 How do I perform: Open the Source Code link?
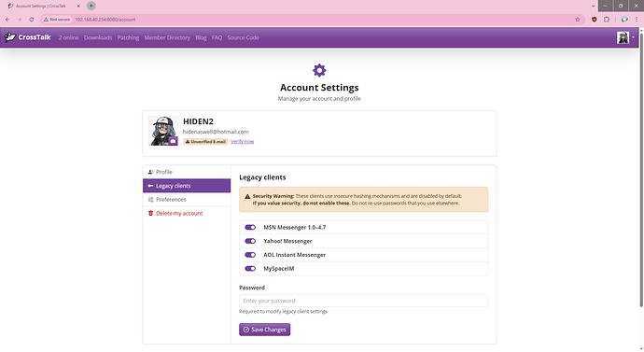(x=244, y=37)
